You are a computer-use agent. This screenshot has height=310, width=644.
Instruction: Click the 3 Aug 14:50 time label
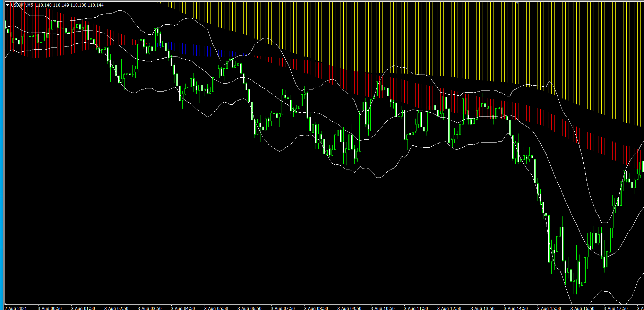click(516, 308)
